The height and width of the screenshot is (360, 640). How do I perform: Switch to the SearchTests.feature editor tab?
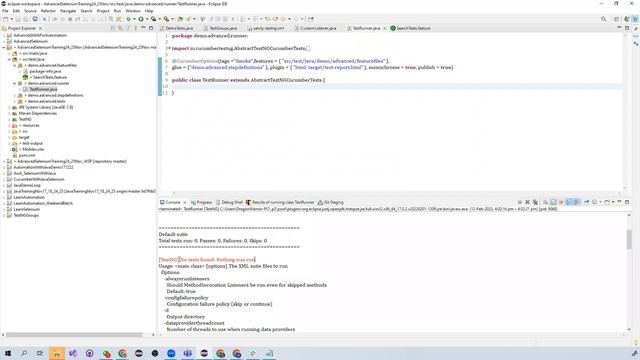tap(410, 28)
